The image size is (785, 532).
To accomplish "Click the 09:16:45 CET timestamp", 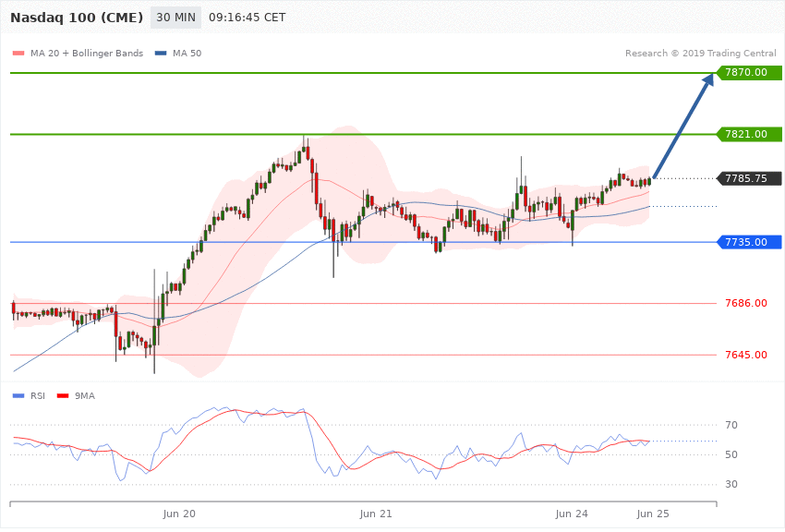I will 247,18.
